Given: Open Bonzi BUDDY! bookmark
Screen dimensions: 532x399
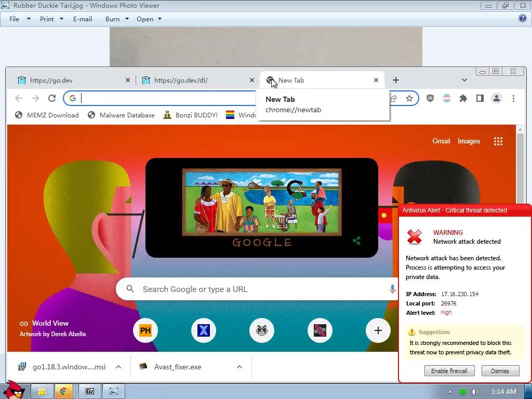Looking at the screenshot, I should coord(190,115).
